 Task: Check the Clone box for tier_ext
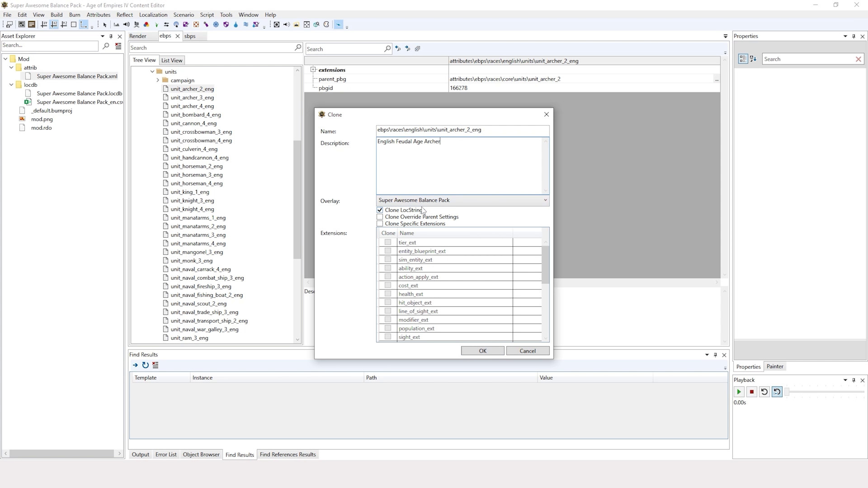click(387, 242)
